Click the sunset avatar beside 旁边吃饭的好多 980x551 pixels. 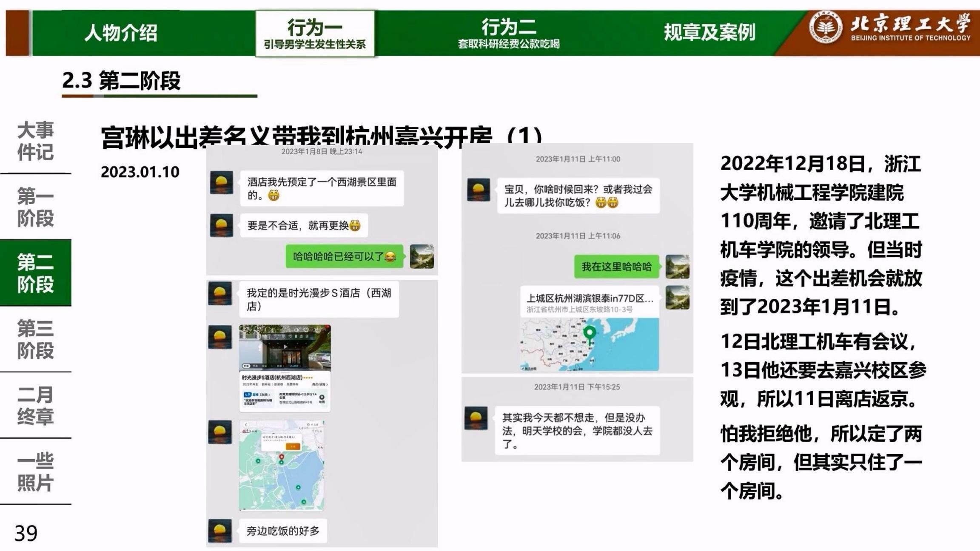(x=220, y=531)
